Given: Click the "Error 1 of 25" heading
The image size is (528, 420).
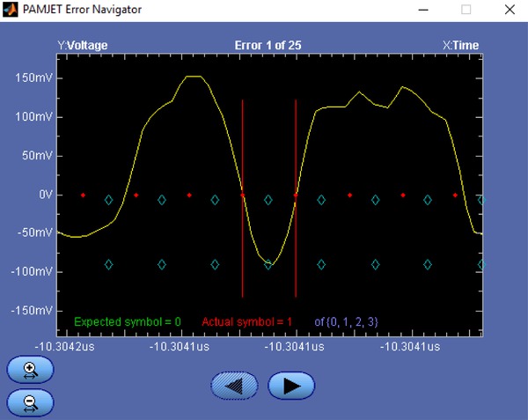Looking at the screenshot, I should (267, 45).
